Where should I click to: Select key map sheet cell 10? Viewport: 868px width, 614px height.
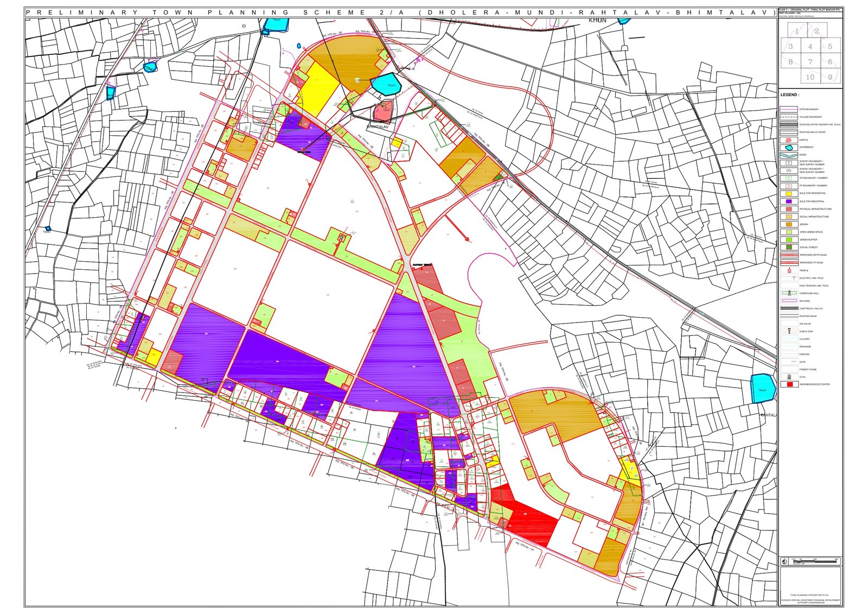[810, 77]
